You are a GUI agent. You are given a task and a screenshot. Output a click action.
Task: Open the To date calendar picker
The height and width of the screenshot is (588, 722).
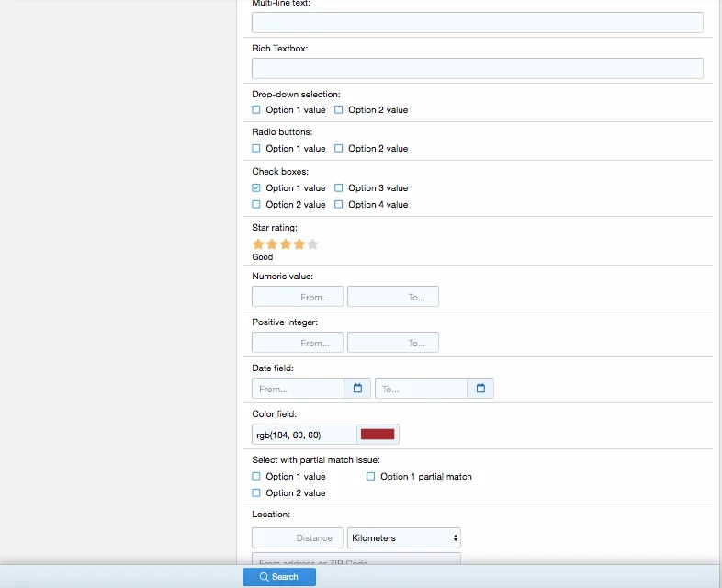(480, 389)
